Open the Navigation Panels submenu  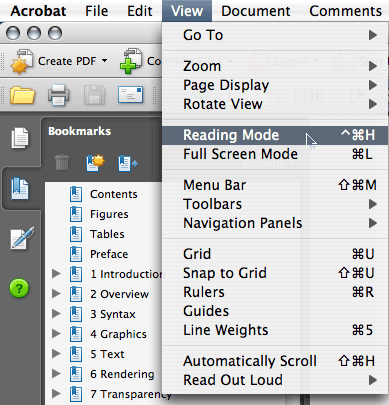(x=275, y=223)
